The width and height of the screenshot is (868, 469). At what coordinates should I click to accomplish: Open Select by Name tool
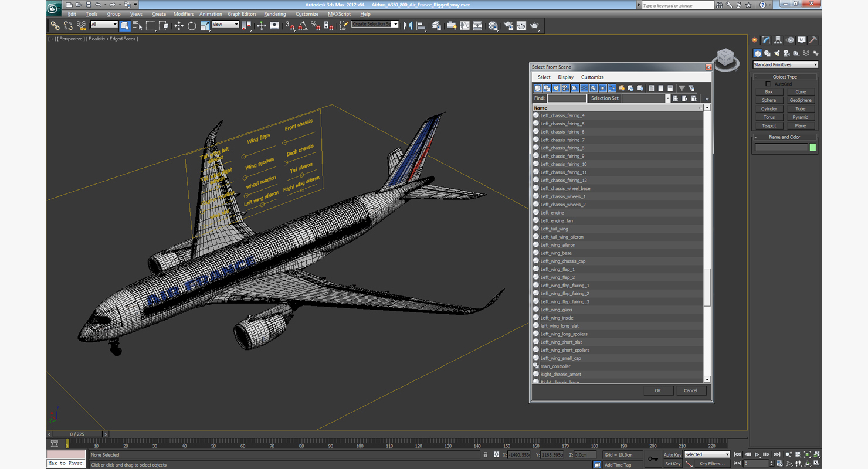point(138,26)
